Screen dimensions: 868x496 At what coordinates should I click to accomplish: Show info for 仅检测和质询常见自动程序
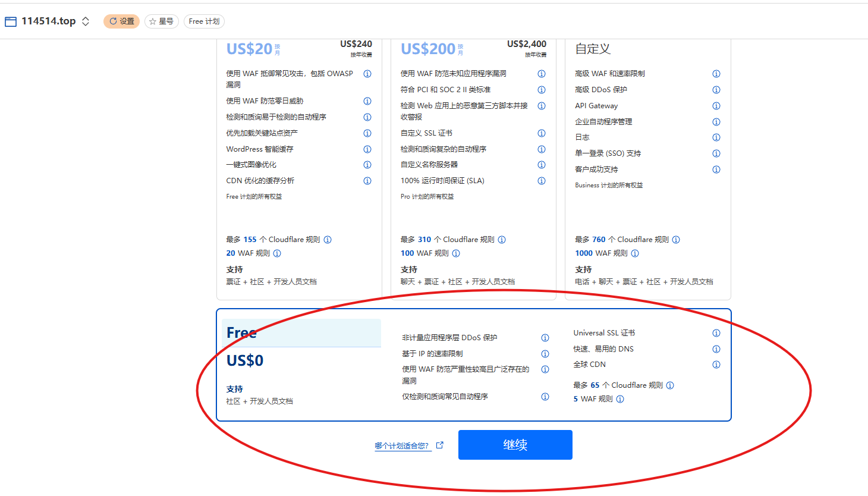point(545,397)
